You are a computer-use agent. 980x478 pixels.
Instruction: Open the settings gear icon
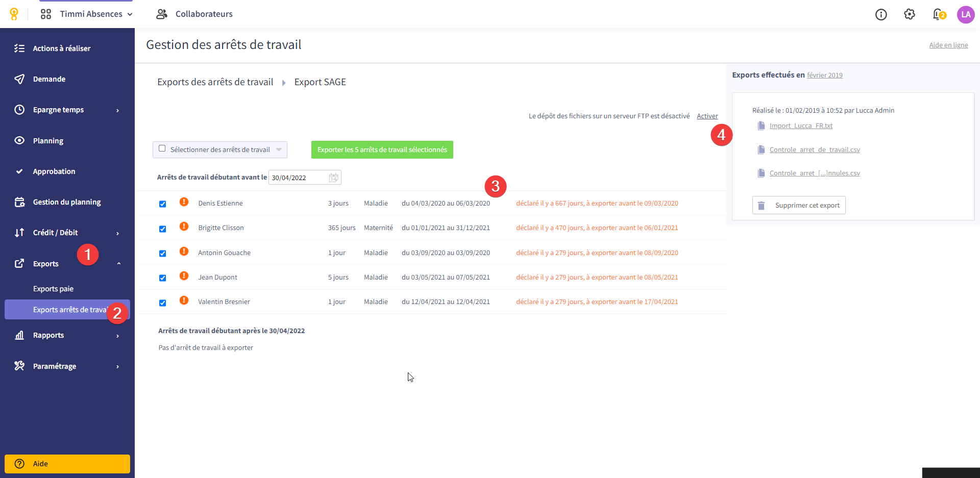[910, 14]
